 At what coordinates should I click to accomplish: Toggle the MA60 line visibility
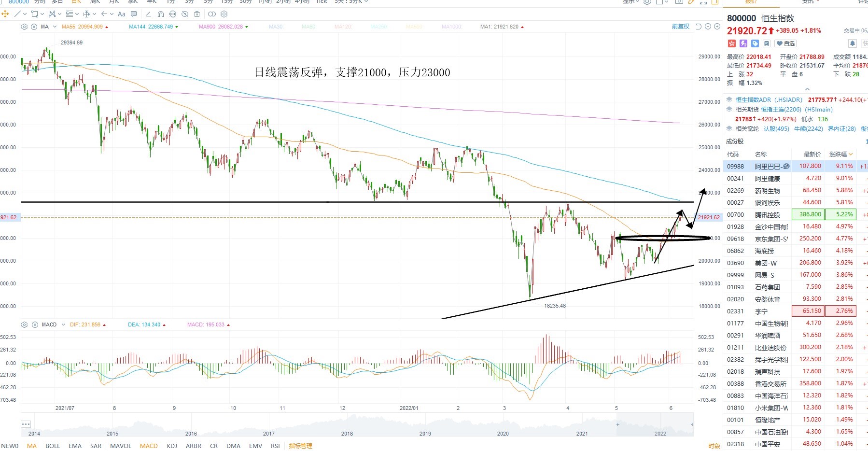308,27
